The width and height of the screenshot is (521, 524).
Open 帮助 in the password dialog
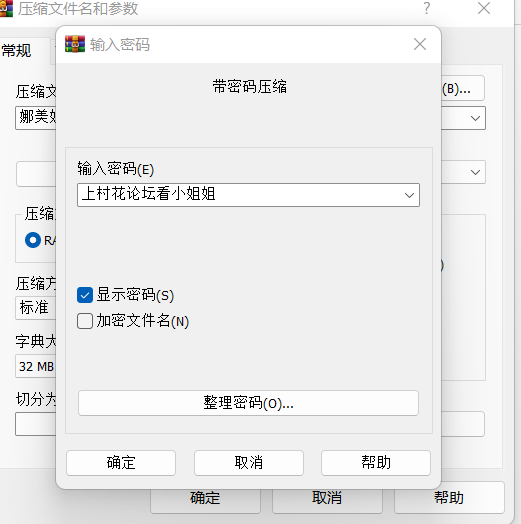[376, 463]
